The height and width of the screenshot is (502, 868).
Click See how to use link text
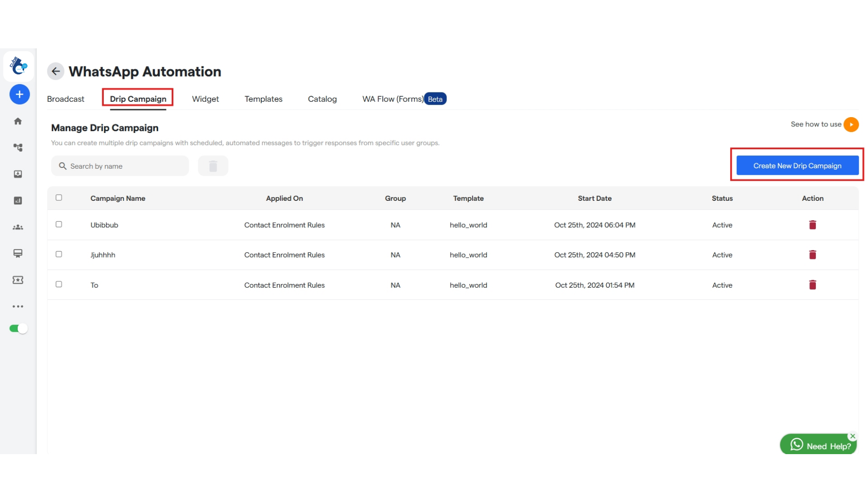[816, 124]
